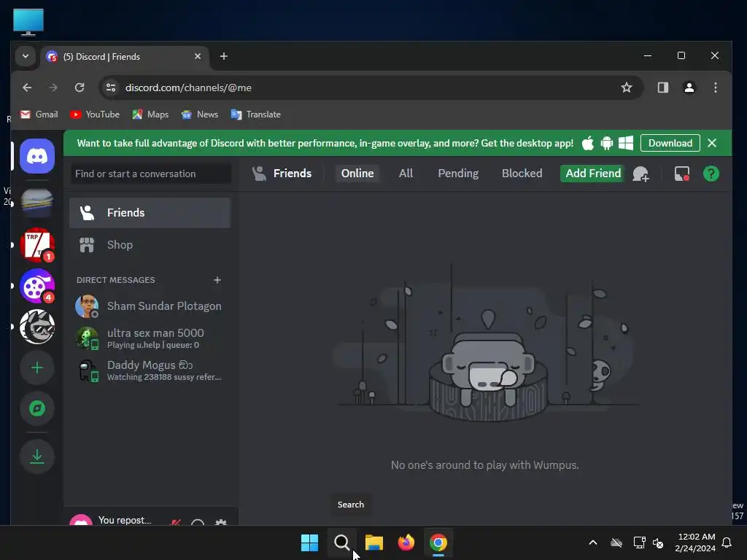This screenshot has height=560, width=747.
Task: Create new group DM icon in header
Action: (x=640, y=174)
